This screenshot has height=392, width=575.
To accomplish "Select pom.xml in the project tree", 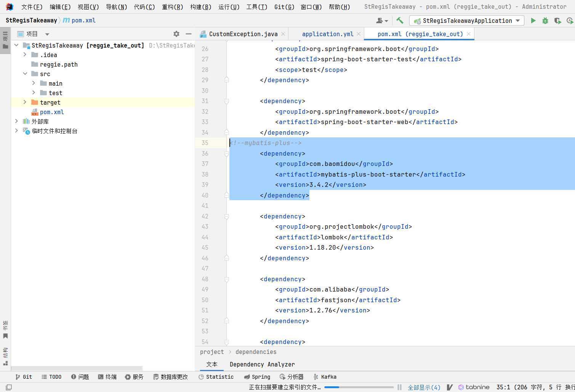I will click(x=52, y=112).
